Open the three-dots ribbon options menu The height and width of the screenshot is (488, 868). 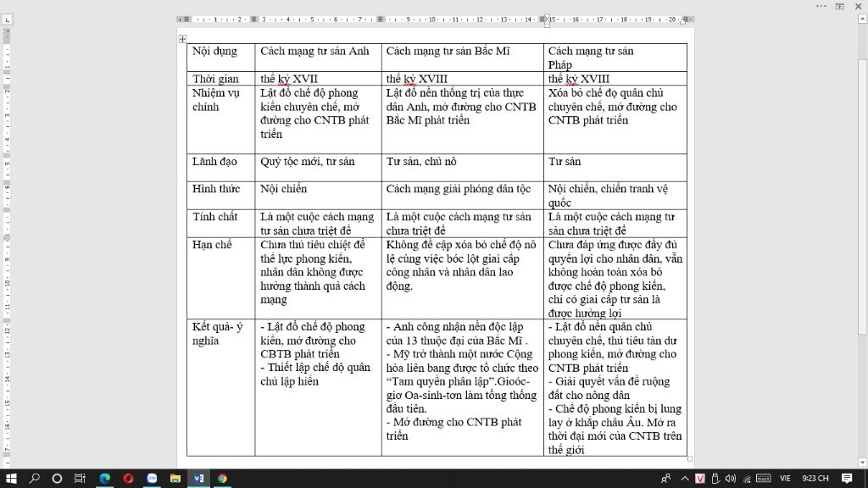[821, 6]
